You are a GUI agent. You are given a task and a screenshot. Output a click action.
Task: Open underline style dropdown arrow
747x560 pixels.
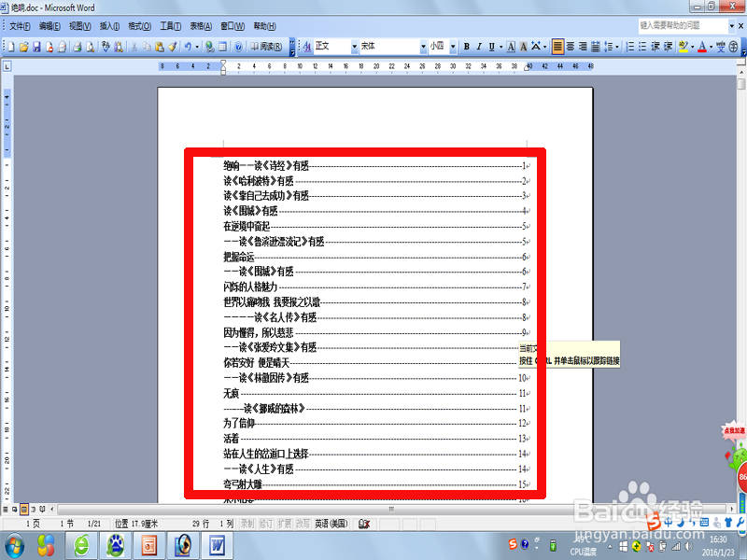point(500,47)
